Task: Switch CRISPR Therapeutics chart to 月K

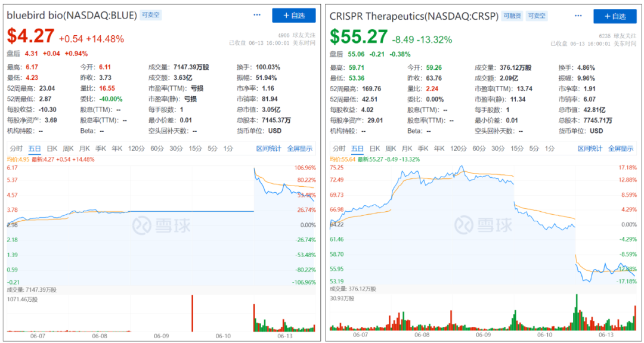Action: tap(407, 149)
